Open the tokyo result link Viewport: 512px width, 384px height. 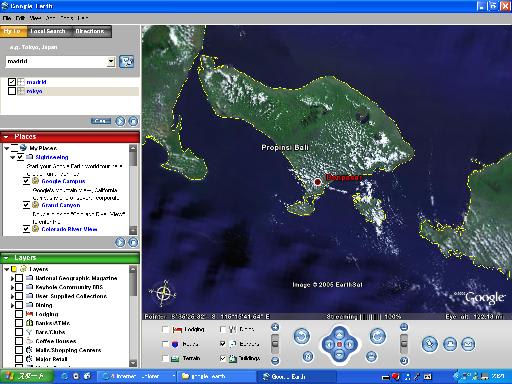coord(34,91)
